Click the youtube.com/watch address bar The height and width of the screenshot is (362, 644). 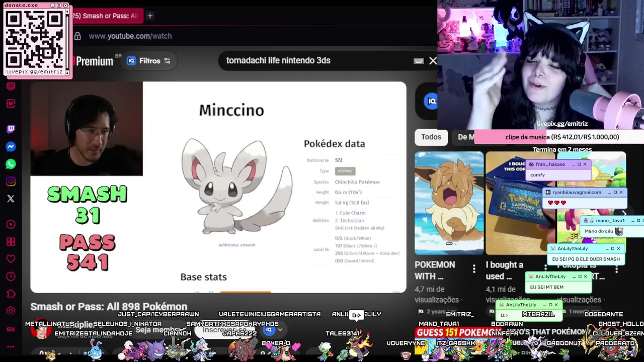click(130, 36)
